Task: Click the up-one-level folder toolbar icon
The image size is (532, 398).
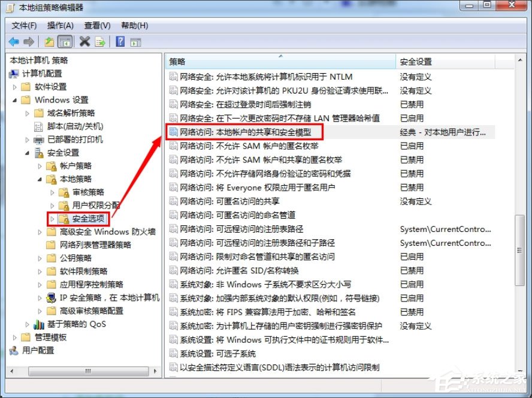Action: point(50,41)
